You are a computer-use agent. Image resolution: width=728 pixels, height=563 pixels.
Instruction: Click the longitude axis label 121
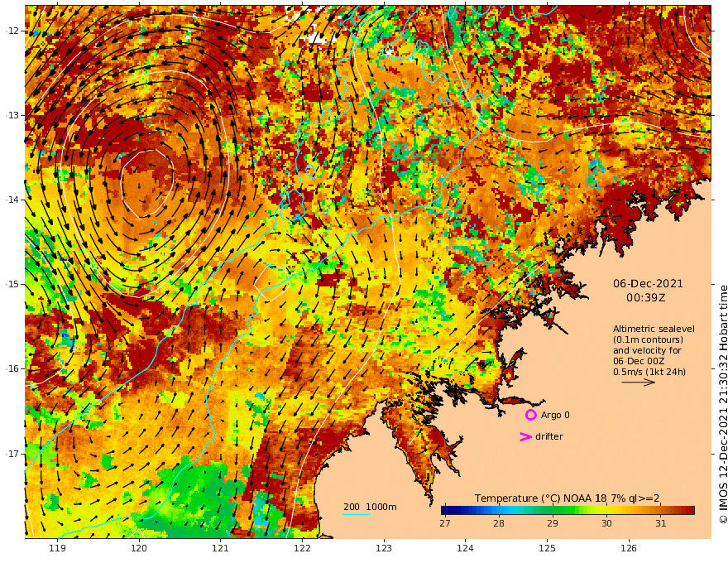click(220, 548)
